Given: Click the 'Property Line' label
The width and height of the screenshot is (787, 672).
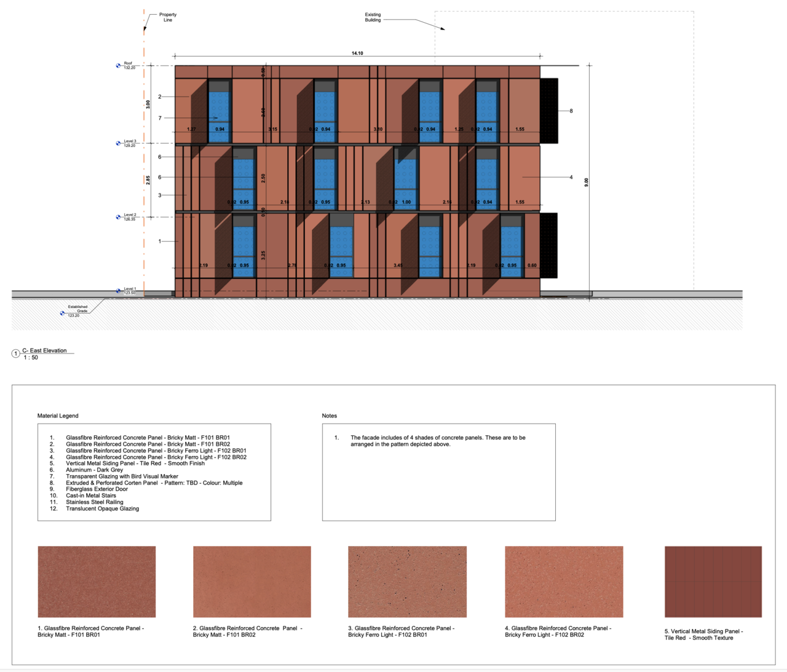Looking at the screenshot, I should point(168,17).
